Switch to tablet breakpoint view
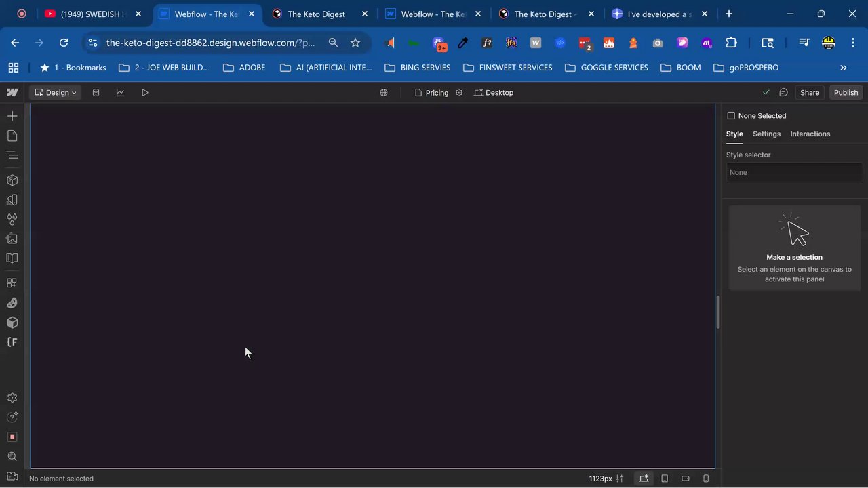Screen dimensions: 868x488 click(665, 479)
